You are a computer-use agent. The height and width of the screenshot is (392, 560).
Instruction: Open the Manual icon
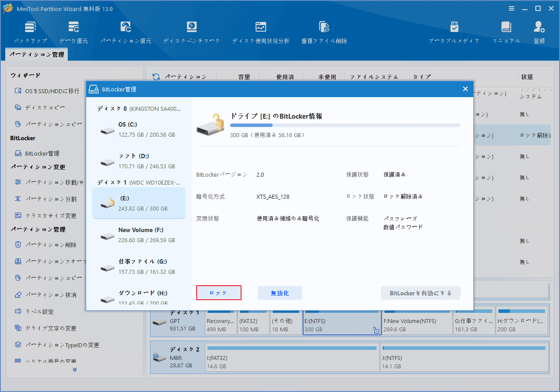point(506,32)
